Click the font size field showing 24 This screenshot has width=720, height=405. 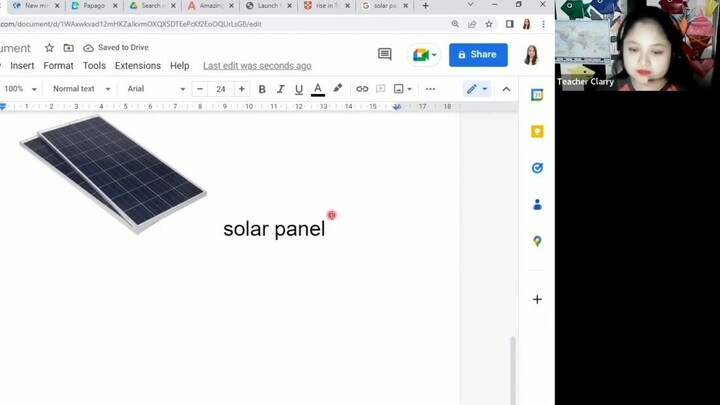tap(221, 89)
